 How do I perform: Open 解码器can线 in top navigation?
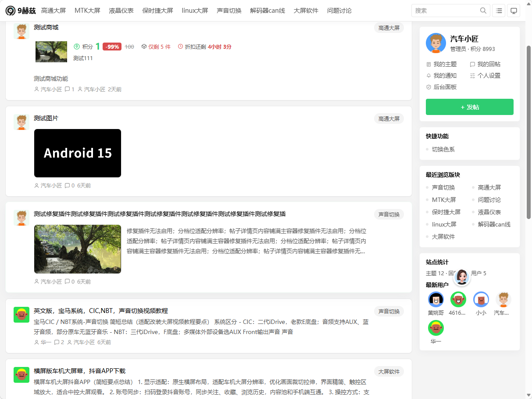(268, 11)
